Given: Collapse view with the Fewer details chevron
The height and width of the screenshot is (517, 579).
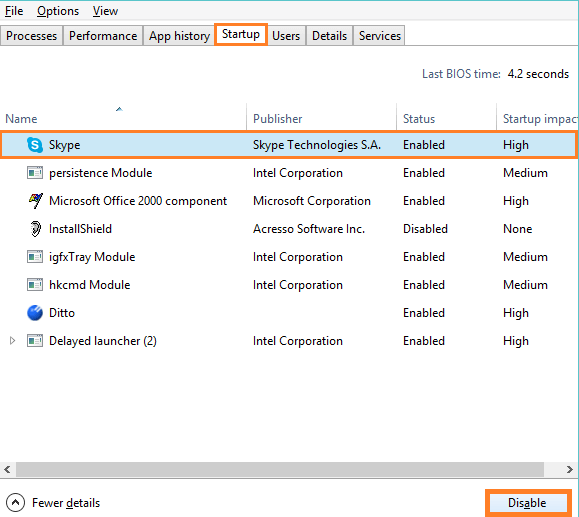Looking at the screenshot, I should point(16,503).
